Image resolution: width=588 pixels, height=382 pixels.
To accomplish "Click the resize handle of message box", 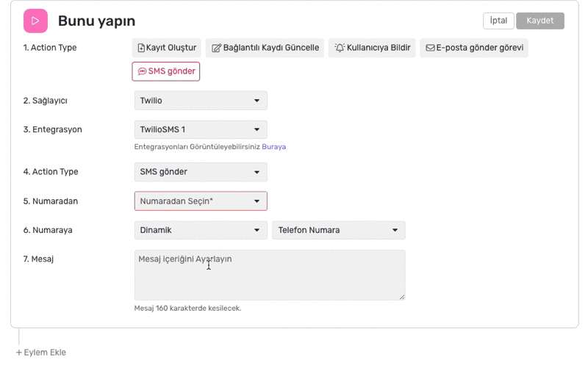I will point(402,297).
